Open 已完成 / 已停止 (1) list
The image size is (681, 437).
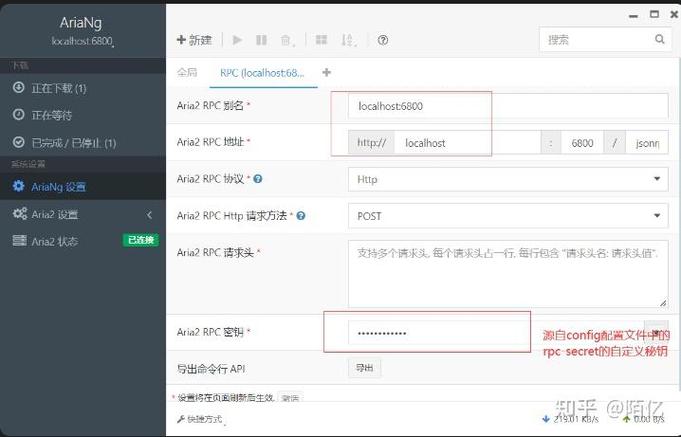coord(83,142)
